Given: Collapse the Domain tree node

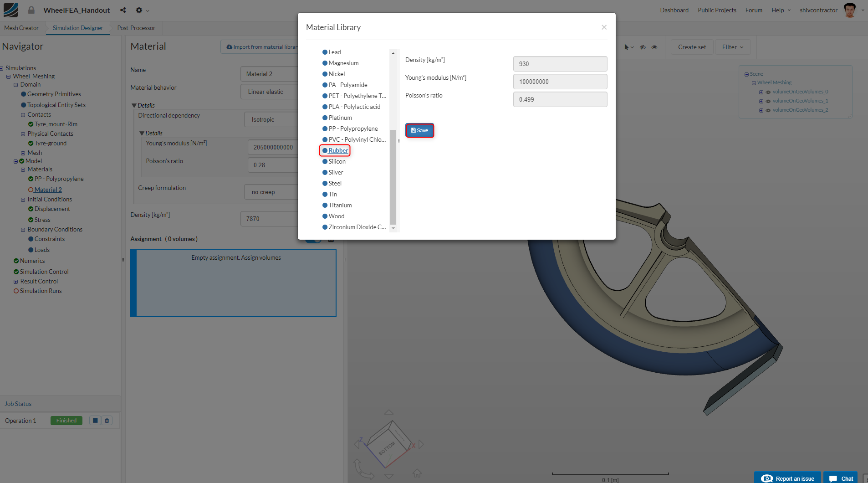Looking at the screenshot, I should [16, 85].
